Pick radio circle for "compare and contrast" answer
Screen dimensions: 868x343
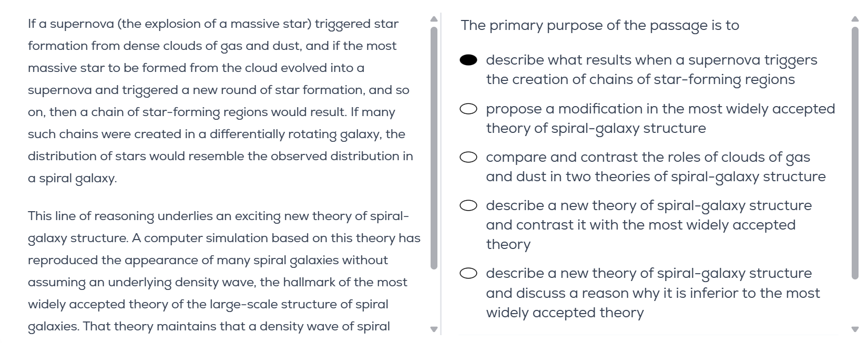468,158
